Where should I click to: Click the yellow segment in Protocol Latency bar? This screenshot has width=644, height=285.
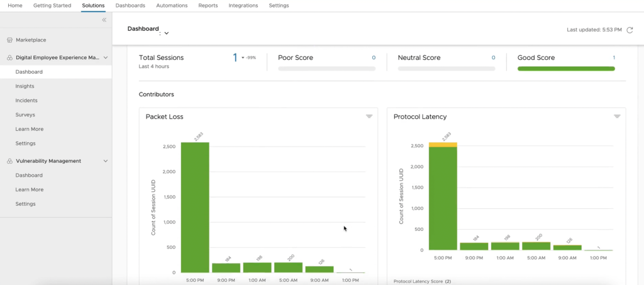[x=443, y=145]
